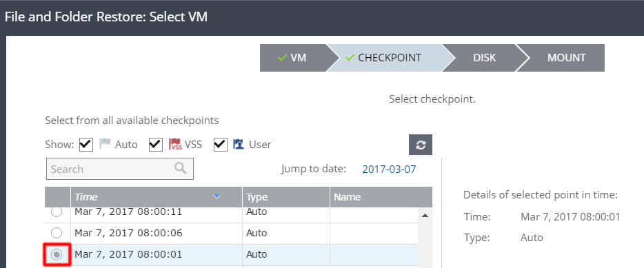Click the details Time value Mar 7, 2017 08:00:01
The image size is (644, 268).
(x=570, y=217)
